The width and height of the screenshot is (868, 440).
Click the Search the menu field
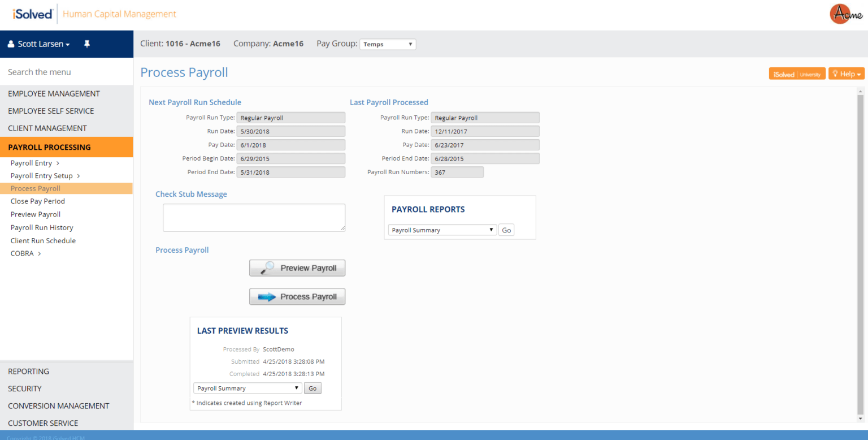pos(67,72)
